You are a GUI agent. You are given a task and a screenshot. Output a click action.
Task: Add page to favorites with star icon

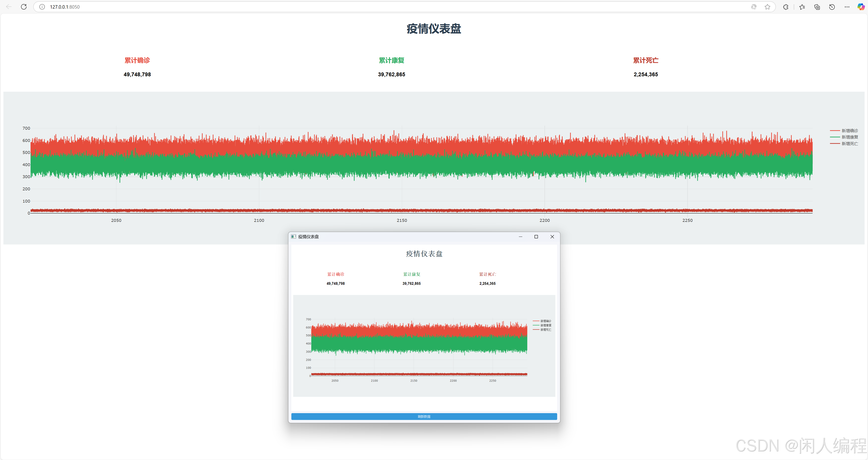pos(767,7)
